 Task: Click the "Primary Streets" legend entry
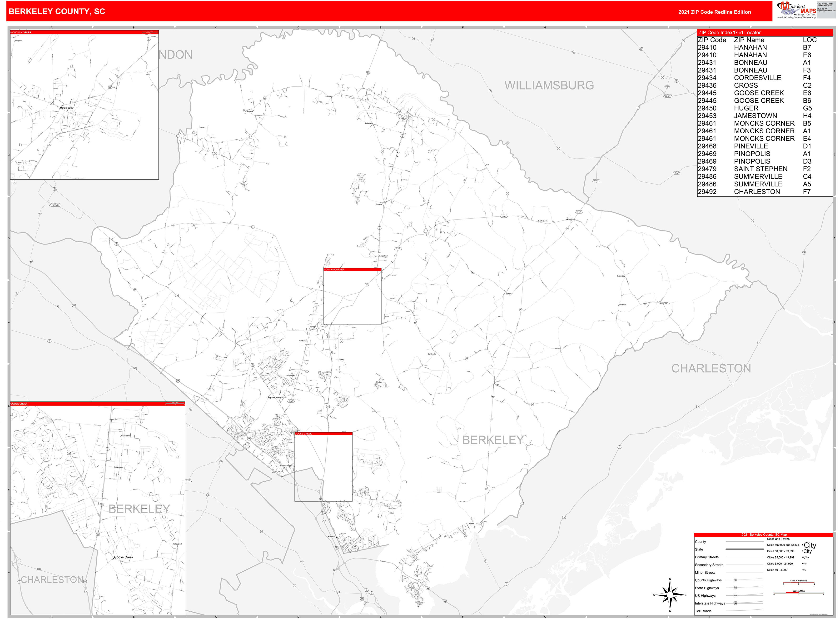(x=729, y=557)
